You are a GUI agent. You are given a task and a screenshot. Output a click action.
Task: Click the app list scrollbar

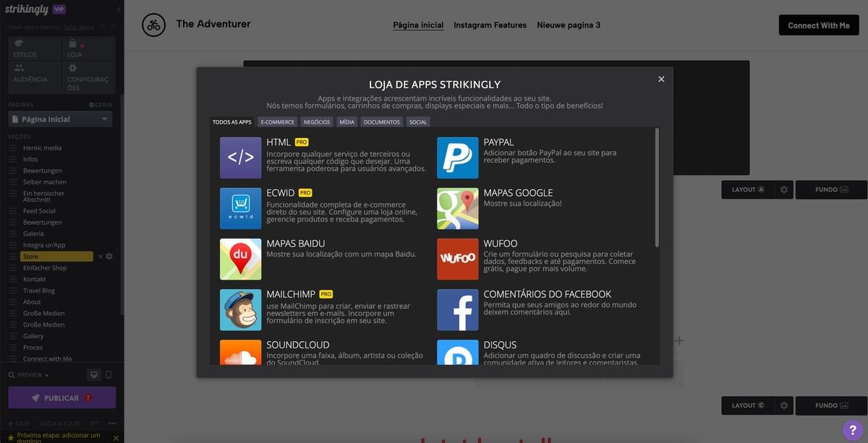click(657, 188)
